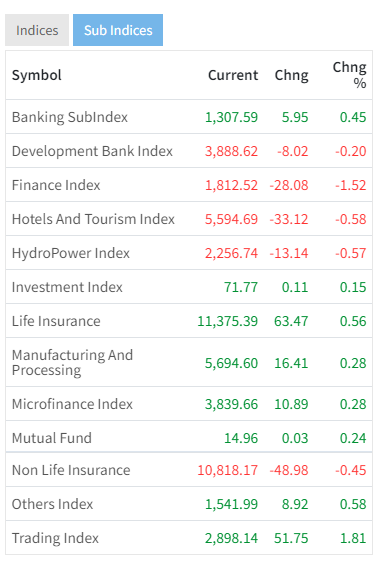
Task: Switch to the Indices tab
Action: tap(37, 30)
